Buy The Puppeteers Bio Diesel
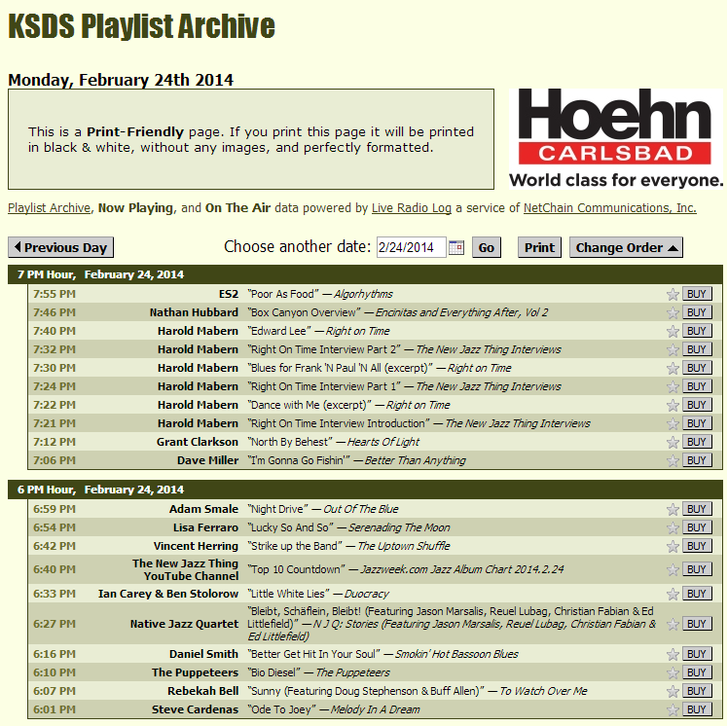 pyautogui.click(x=697, y=672)
